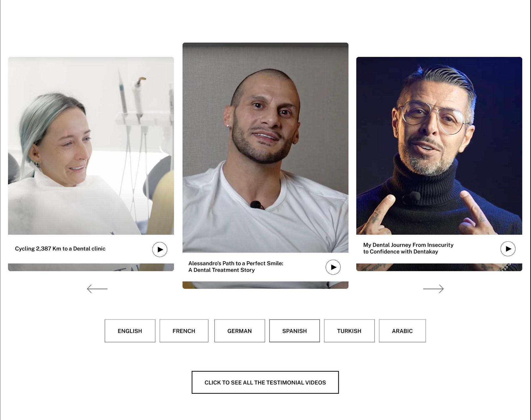
Task: Open the Cycling 2,387 Km title link
Action: (60, 249)
